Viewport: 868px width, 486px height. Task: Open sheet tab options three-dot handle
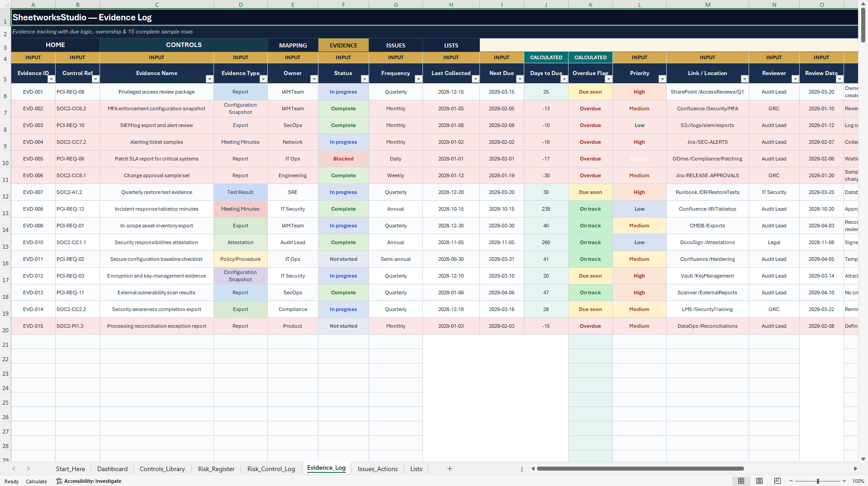(x=522, y=469)
